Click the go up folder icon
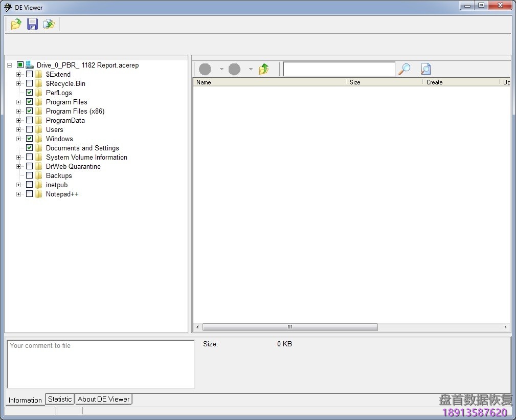The height and width of the screenshot is (420, 516). point(264,68)
